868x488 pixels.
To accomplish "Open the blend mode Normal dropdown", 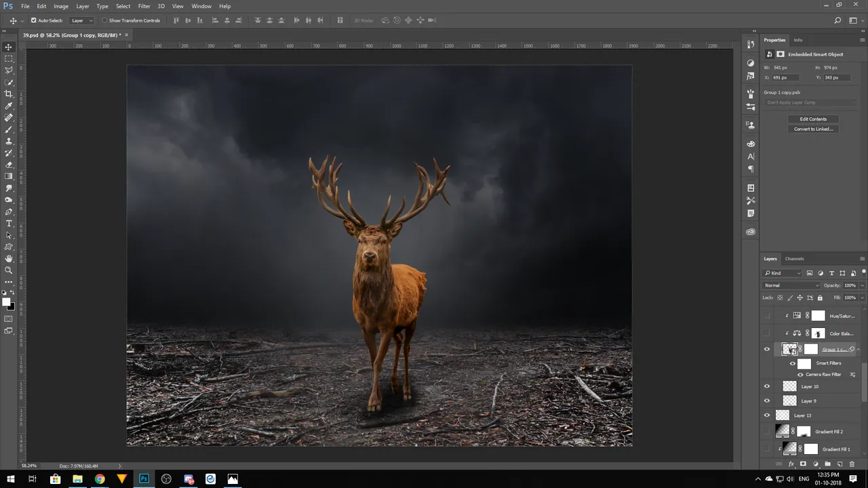I will pos(791,285).
